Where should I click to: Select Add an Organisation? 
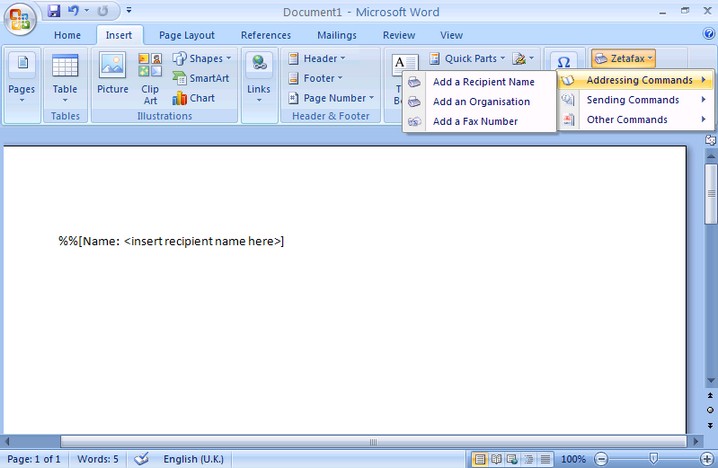[479, 102]
